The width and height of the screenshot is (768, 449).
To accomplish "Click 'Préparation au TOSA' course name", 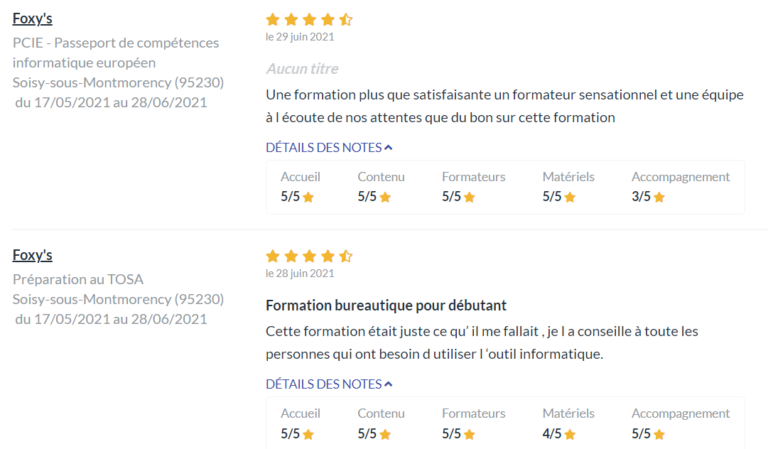I will pos(78,279).
